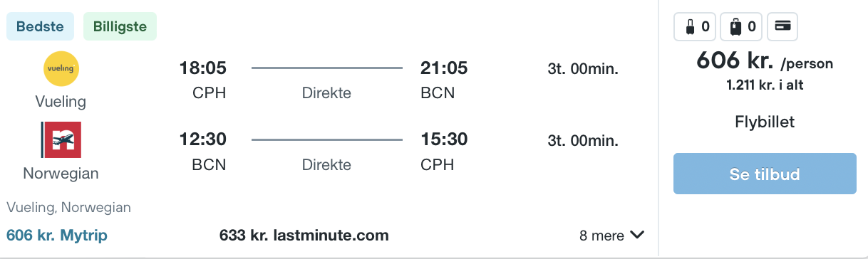Image resolution: width=868 pixels, height=259 pixels.
Task: Select the Billigste tag
Action: (120, 27)
